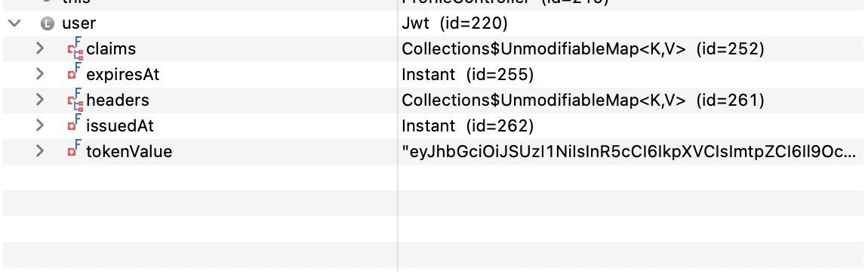Image resolution: width=868 pixels, height=272 pixels.
Task: Select the tokenValue variable name
Action: pyautogui.click(x=129, y=151)
